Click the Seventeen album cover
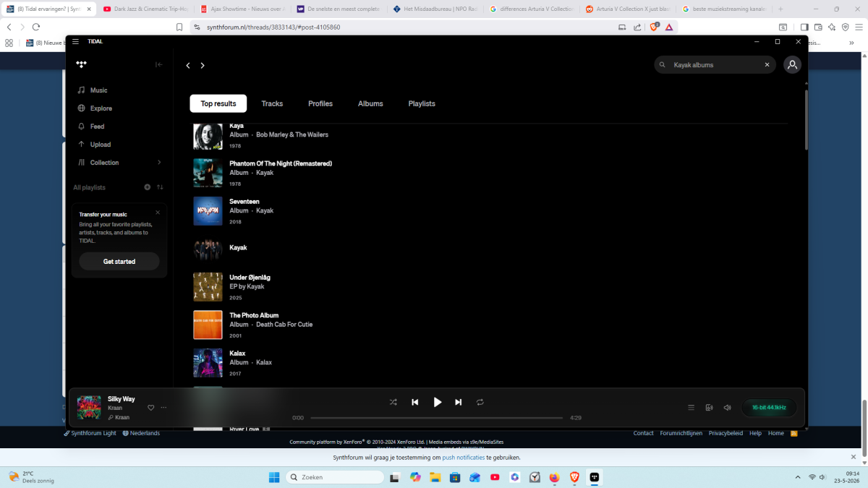868x488 pixels. (208, 211)
